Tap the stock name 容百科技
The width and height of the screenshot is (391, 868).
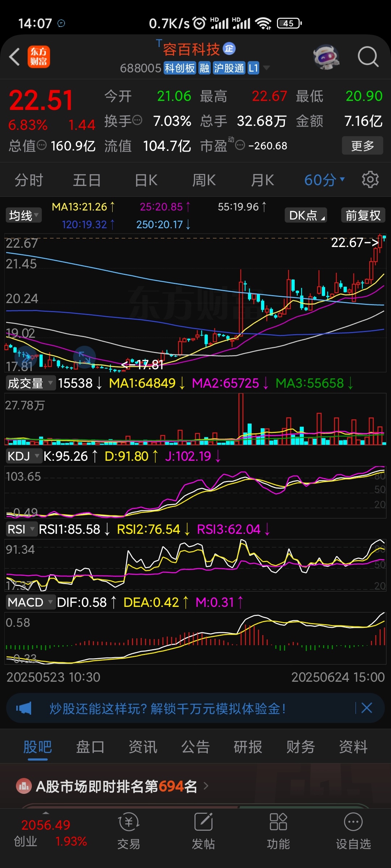(x=191, y=49)
